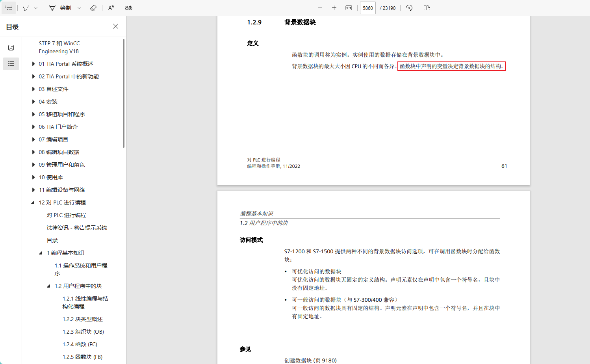The width and height of the screenshot is (590, 364).
Task: Click the translate icon
Action: point(129,8)
